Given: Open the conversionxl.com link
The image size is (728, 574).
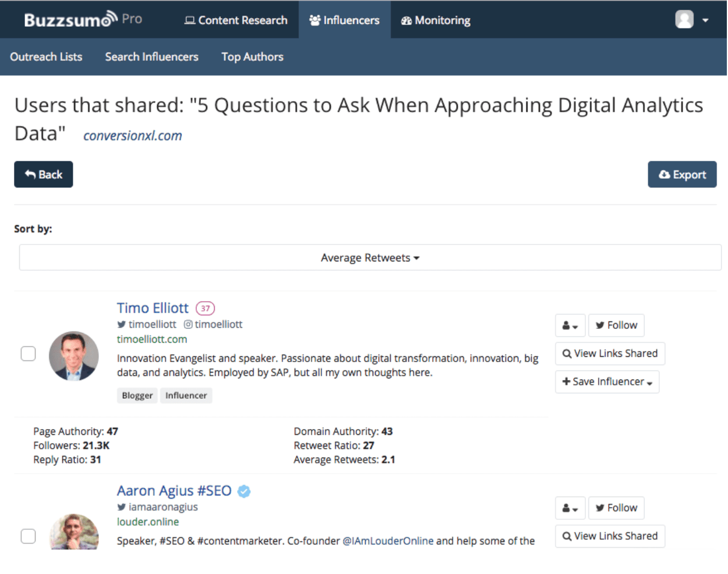Looking at the screenshot, I should 132,135.
